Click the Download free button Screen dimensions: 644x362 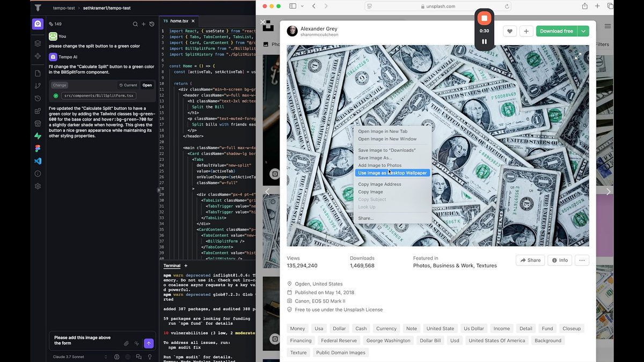point(557,31)
